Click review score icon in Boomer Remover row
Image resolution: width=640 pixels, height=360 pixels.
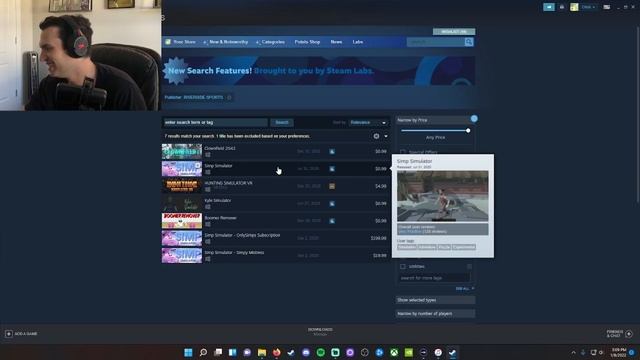tap(332, 221)
